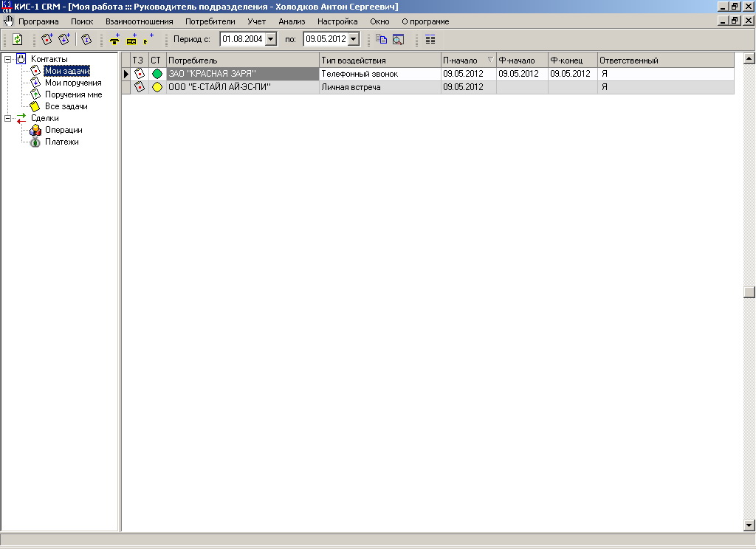
Task: Open the Окно menu
Action: pos(379,21)
